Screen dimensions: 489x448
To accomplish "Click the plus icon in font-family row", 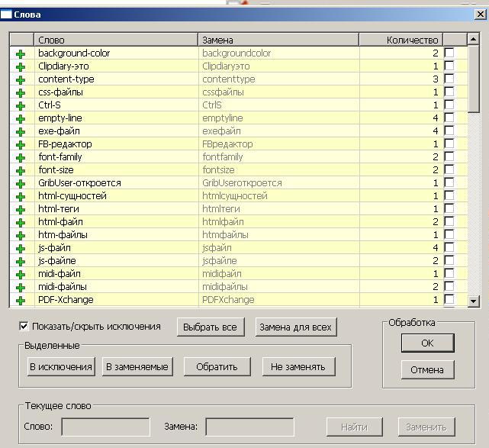I will 21,158.
